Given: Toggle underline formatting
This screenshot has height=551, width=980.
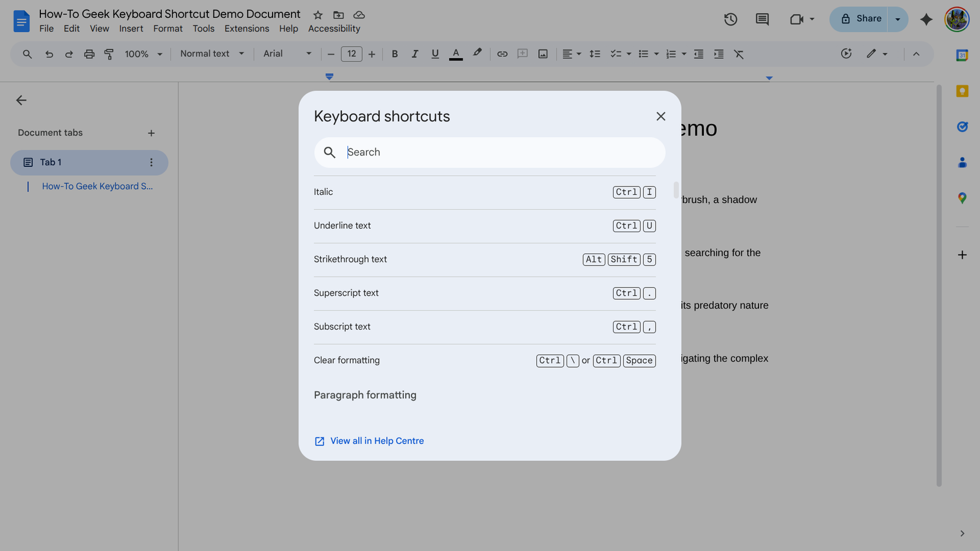Looking at the screenshot, I should pyautogui.click(x=435, y=53).
